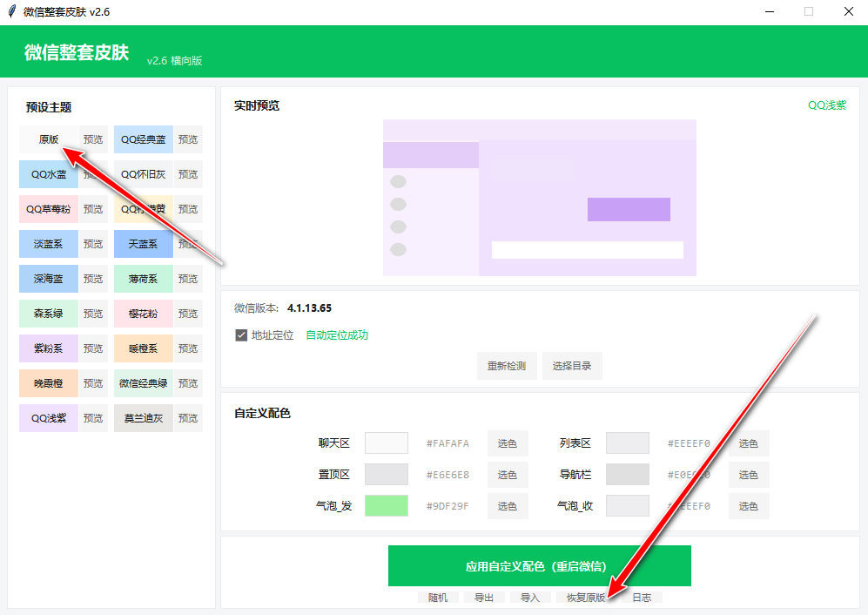Viewport: 868px width, 615px height.
Task: Select the 森系绿 theme
Action: 49,314
